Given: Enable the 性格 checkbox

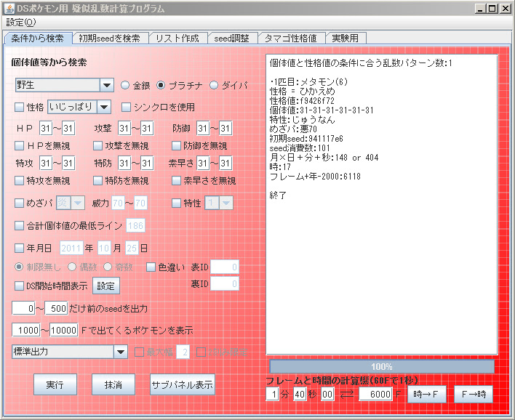Looking at the screenshot, I should tap(20, 107).
